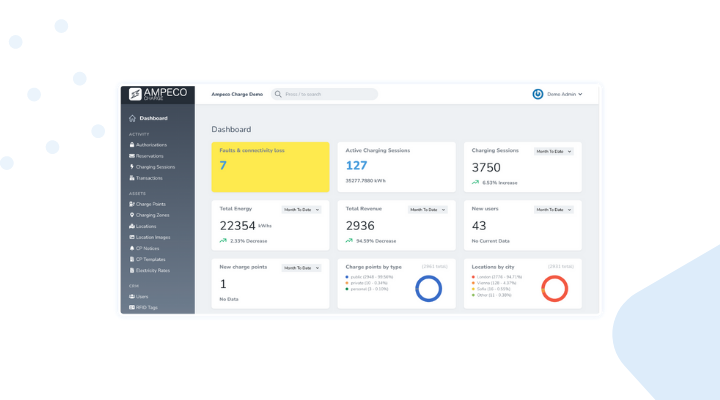720x400 pixels.
Task: Open CP Notices in the sidebar
Action: click(x=147, y=248)
